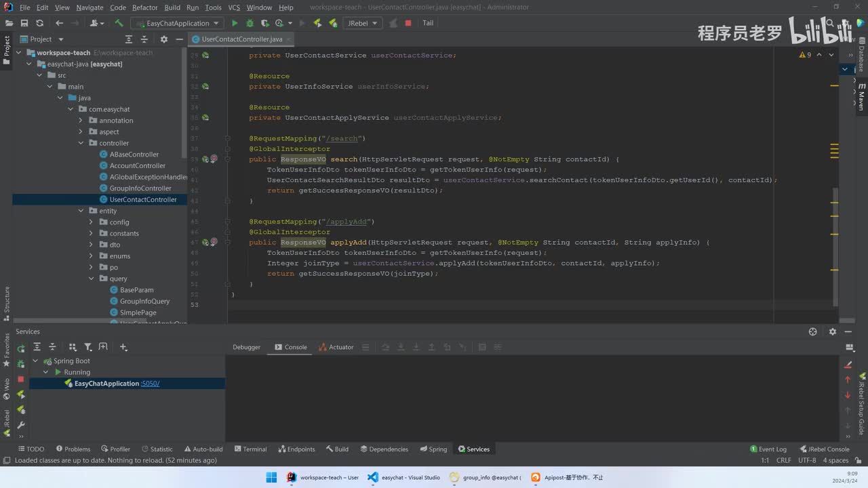This screenshot has width=868, height=488.
Task: Toggle breakpoint gutter icon beside search method
Action: 214,159
